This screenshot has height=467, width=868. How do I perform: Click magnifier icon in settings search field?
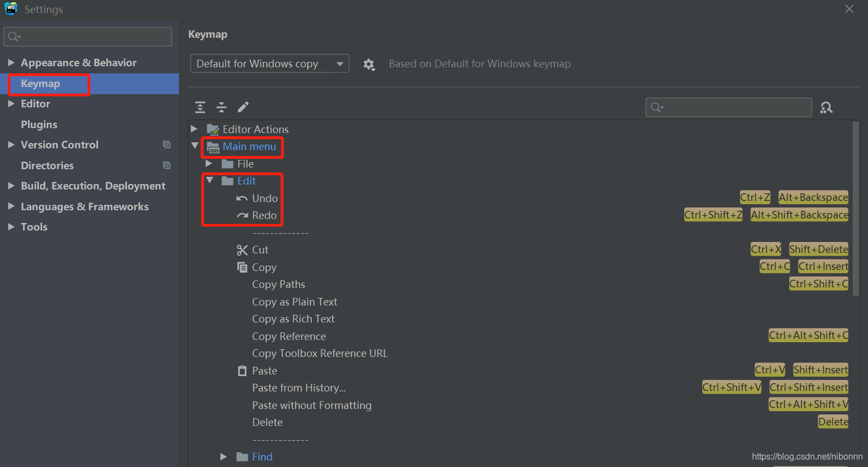[14, 37]
